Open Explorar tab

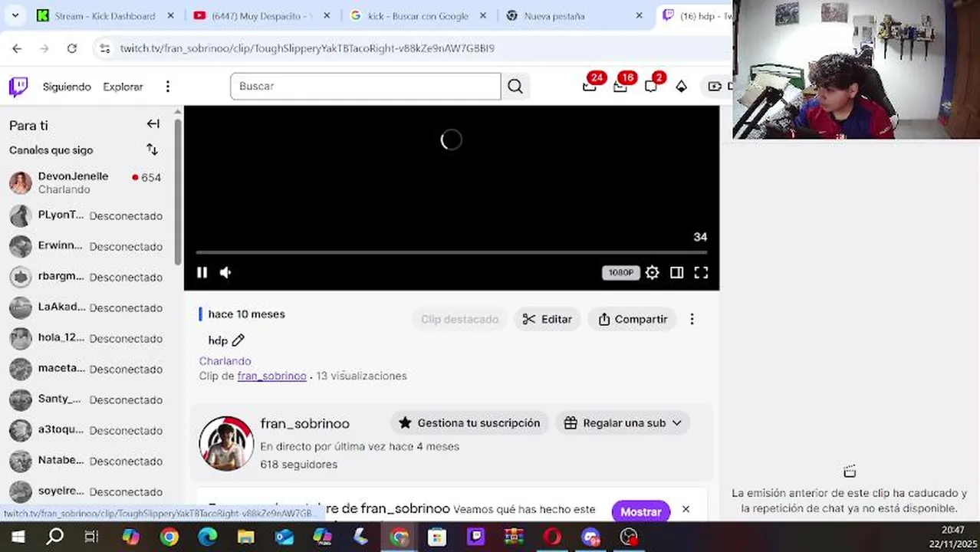coord(123,87)
